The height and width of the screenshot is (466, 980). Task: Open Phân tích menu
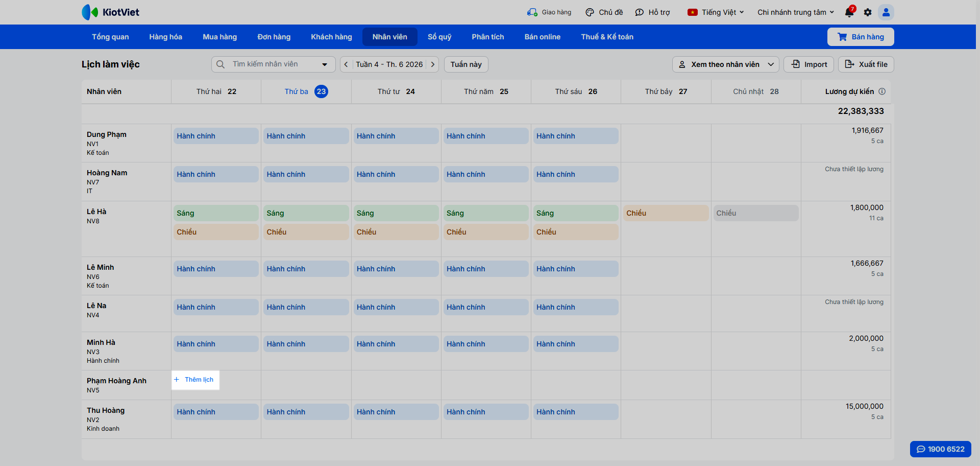click(487, 37)
